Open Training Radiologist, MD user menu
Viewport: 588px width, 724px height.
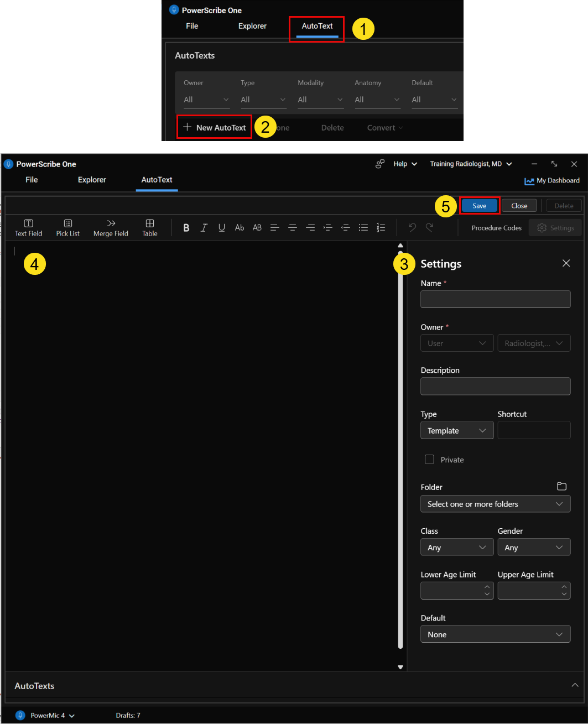click(471, 164)
